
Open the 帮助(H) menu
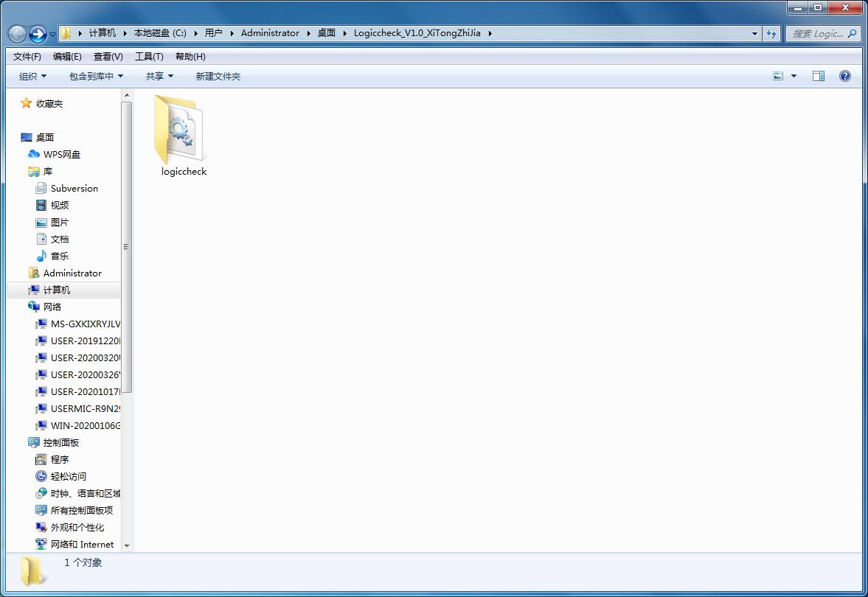point(190,57)
